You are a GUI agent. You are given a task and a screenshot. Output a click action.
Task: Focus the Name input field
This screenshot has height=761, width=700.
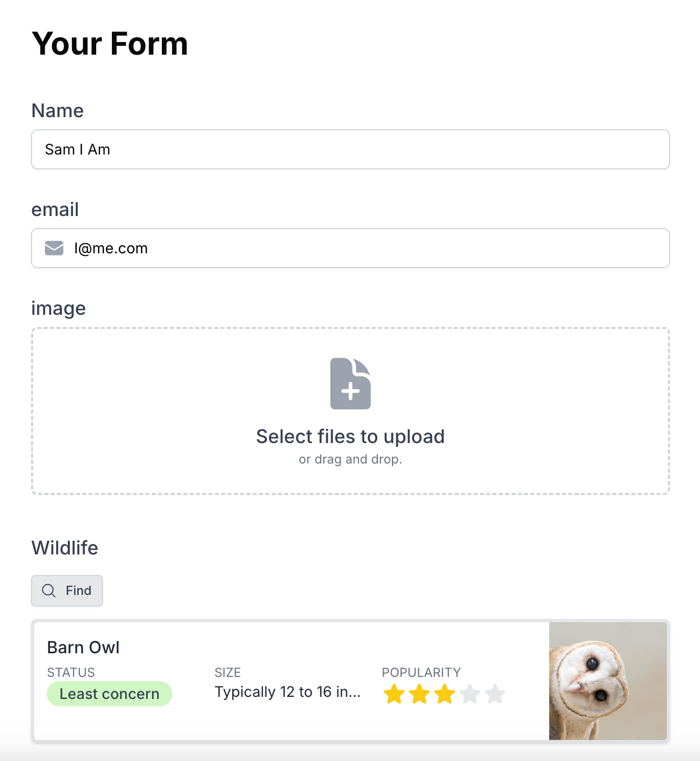click(351, 149)
